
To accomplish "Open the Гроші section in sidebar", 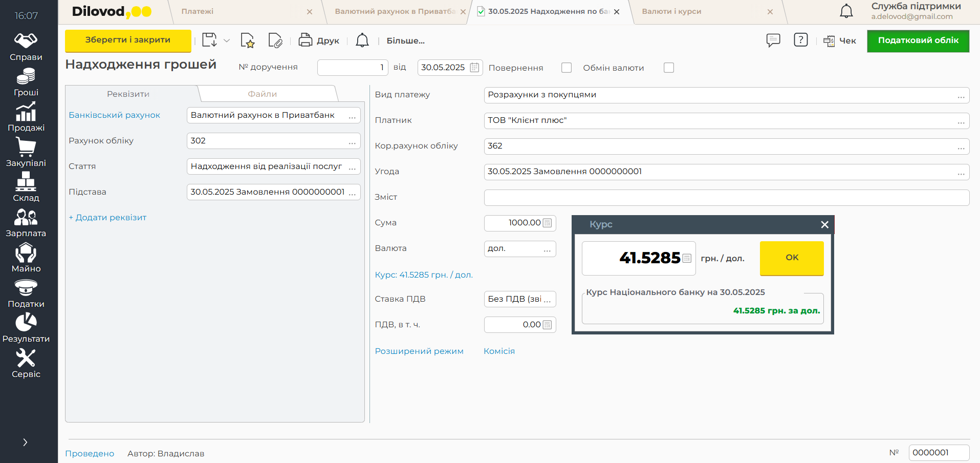I will pos(26,83).
